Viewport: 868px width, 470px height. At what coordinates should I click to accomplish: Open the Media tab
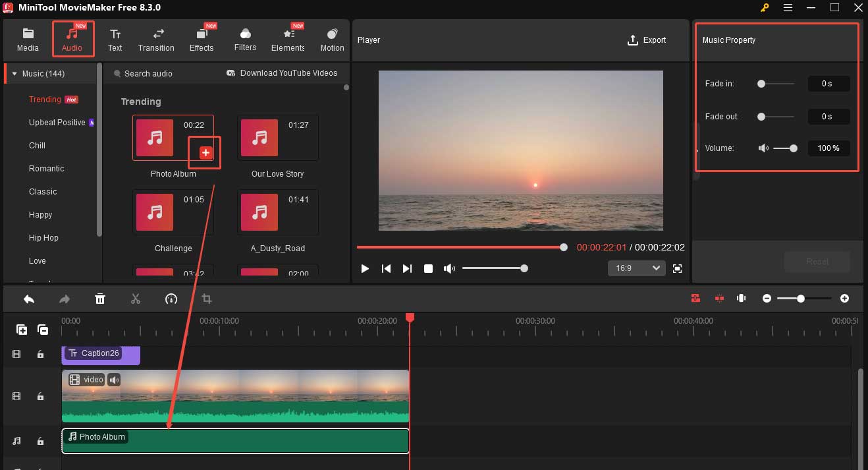(x=28, y=40)
